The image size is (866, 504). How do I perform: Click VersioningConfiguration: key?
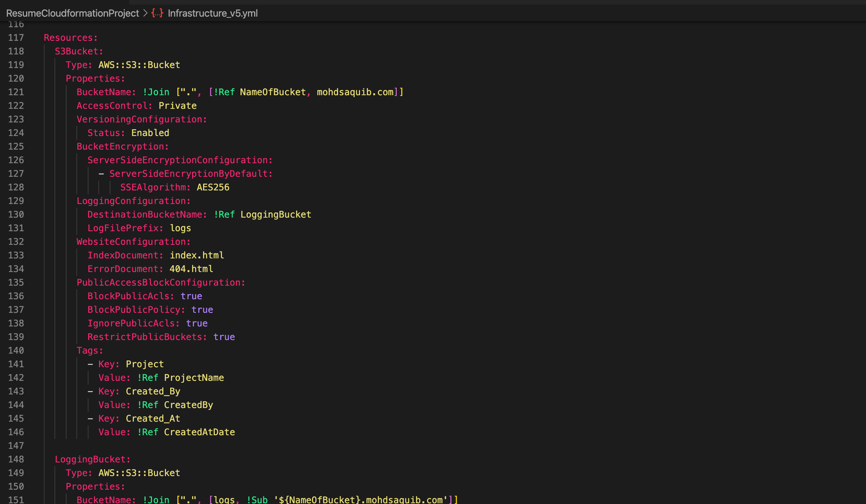click(x=142, y=119)
